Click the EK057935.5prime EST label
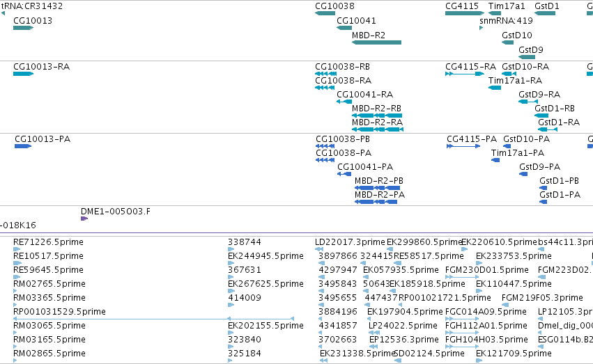 (x=401, y=270)
